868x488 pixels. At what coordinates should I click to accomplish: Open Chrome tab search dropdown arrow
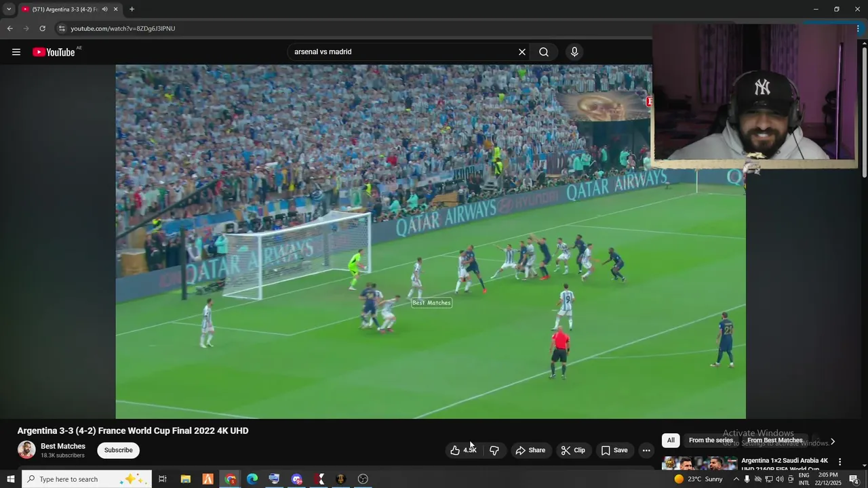pyautogui.click(x=9, y=9)
